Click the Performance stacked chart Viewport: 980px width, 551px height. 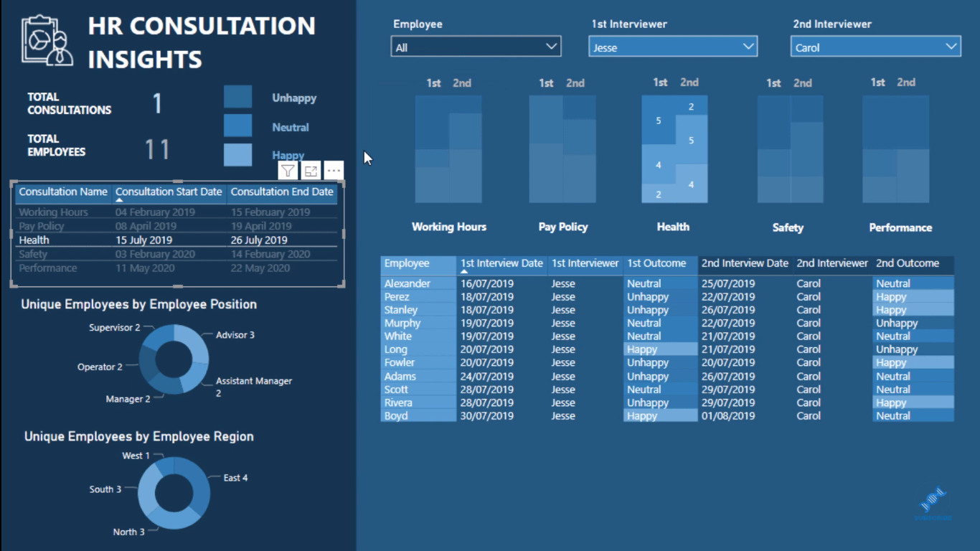(895, 149)
